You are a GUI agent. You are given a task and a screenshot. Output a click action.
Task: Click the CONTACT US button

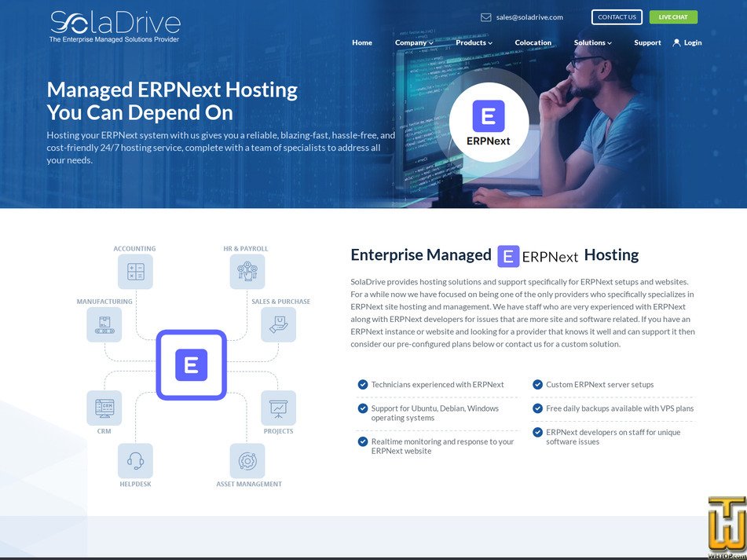tap(617, 17)
